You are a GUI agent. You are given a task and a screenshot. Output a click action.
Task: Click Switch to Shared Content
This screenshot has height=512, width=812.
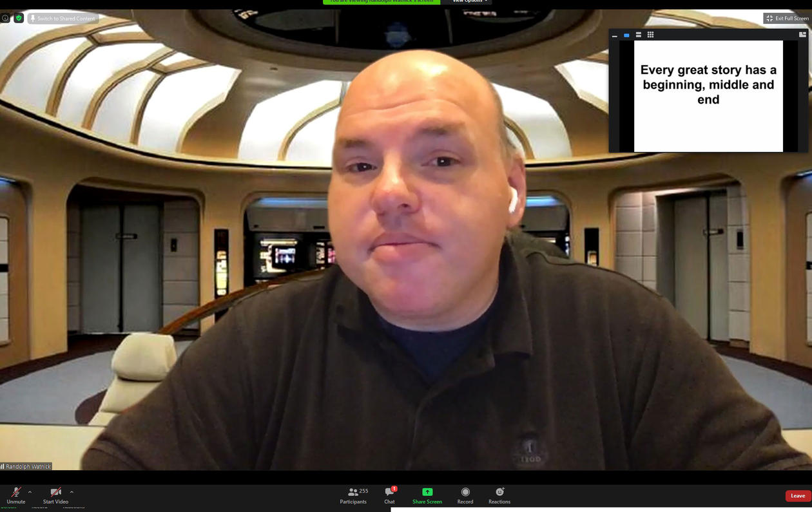click(63, 18)
